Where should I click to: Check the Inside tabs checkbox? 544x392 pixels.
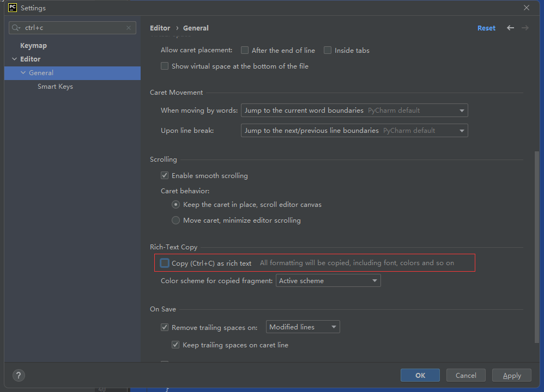coord(328,50)
